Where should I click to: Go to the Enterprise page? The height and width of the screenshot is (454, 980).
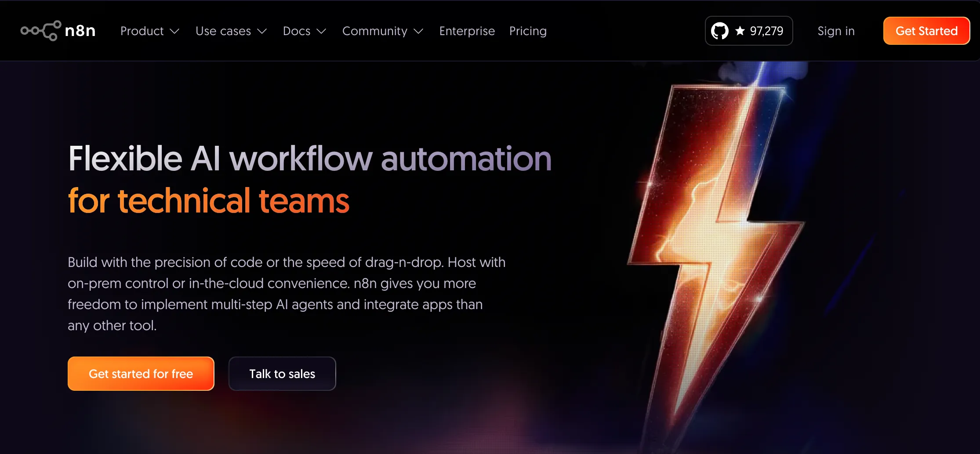[467, 31]
